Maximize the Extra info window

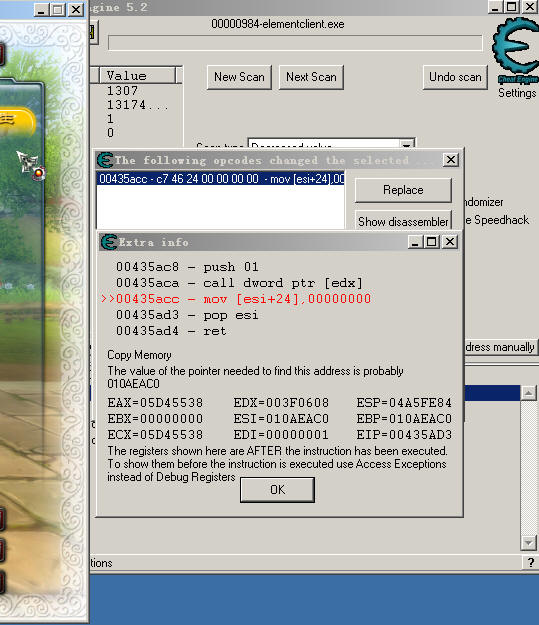432,242
